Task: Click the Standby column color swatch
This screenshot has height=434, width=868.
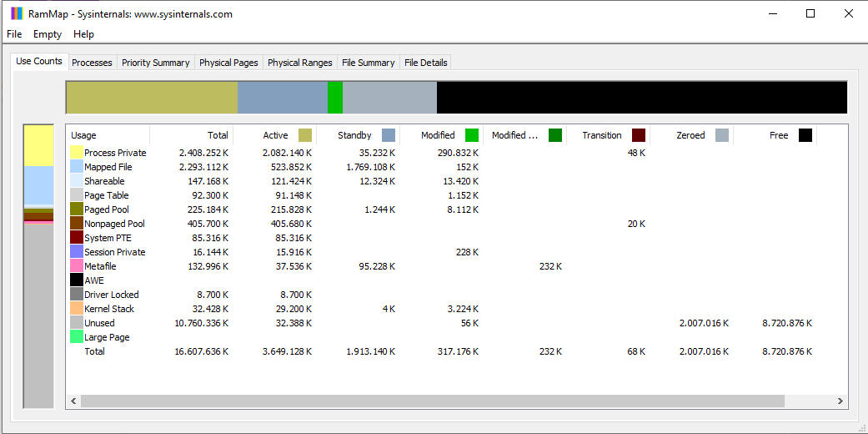Action: tap(389, 135)
